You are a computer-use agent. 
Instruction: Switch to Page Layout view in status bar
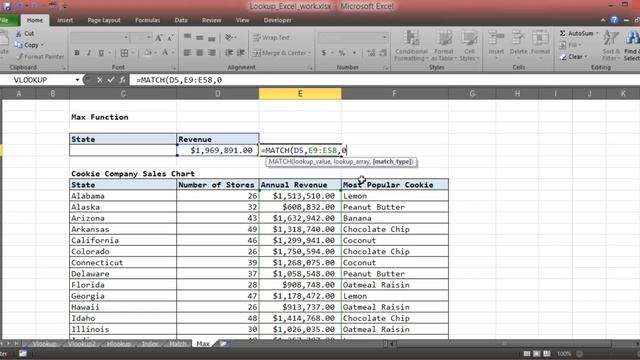pos(537,353)
